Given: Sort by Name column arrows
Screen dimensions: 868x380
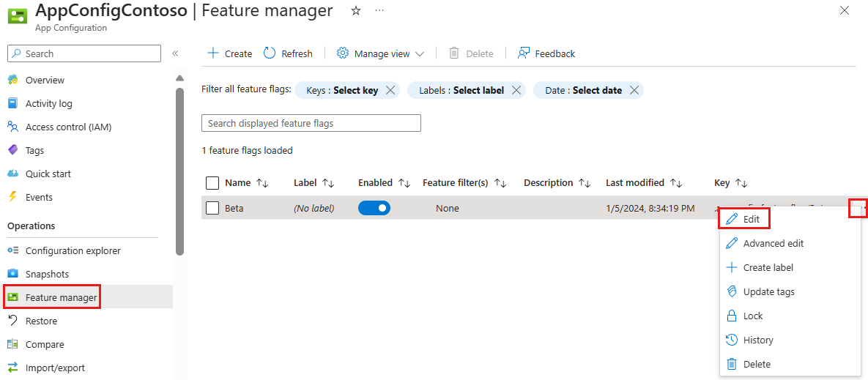Looking at the screenshot, I should [x=261, y=182].
